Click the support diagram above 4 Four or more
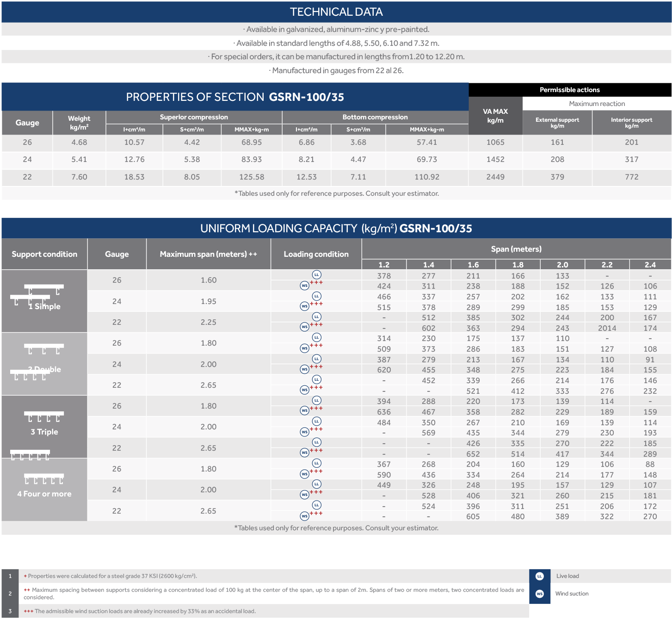Screen dimensions: 672x620 pos(44,479)
